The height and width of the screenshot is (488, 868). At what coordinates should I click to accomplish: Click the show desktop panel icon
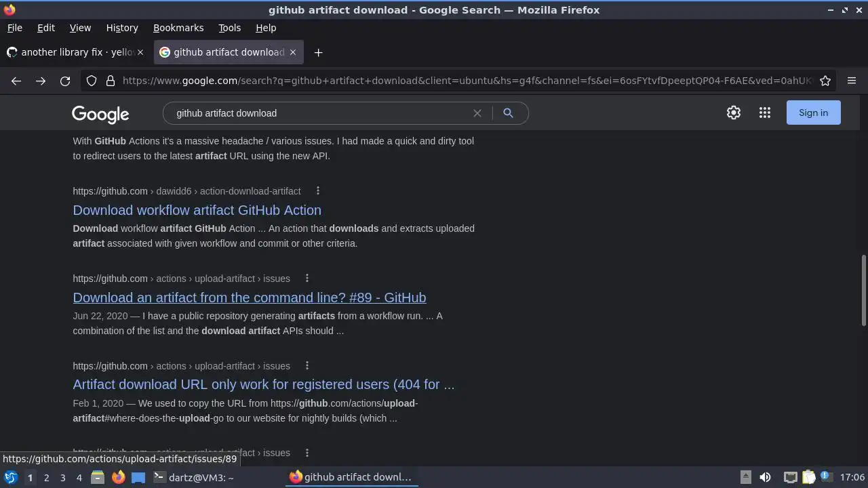[x=138, y=477]
